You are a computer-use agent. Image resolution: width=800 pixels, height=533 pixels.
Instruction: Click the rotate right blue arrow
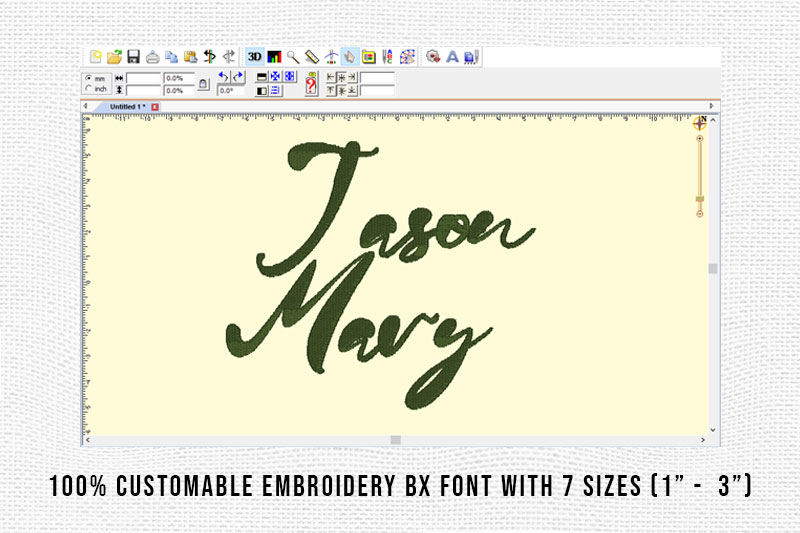pos(238,77)
